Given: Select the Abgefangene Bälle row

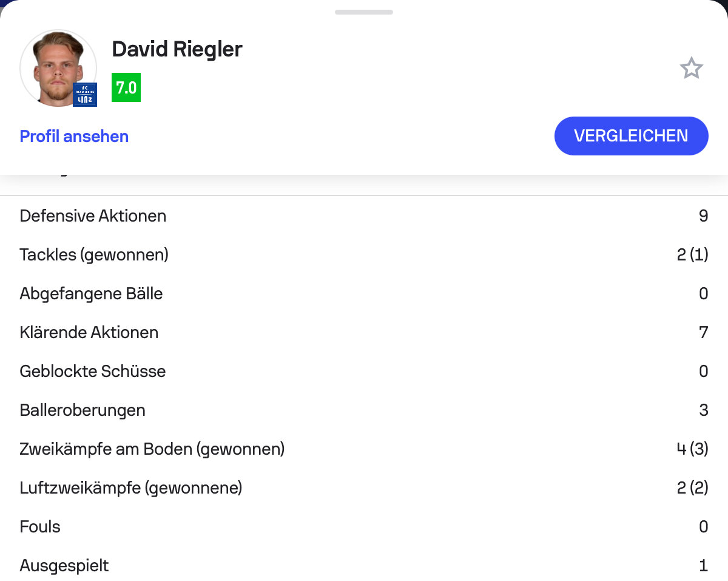Looking at the screenshot, I should [x=364, y=294].
